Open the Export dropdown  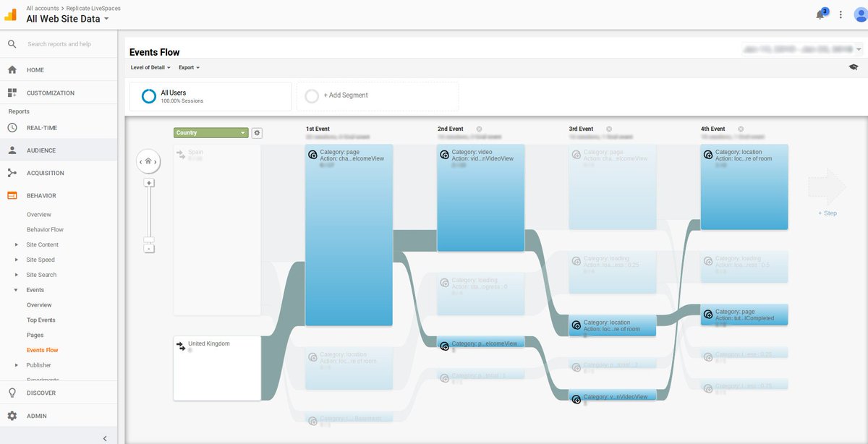pyautogui.click(x=188, y=67)
